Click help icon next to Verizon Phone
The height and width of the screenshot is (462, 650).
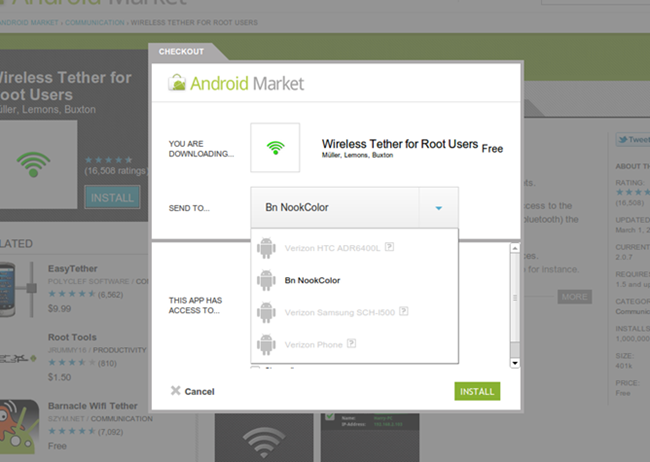(x=352, y=343)
